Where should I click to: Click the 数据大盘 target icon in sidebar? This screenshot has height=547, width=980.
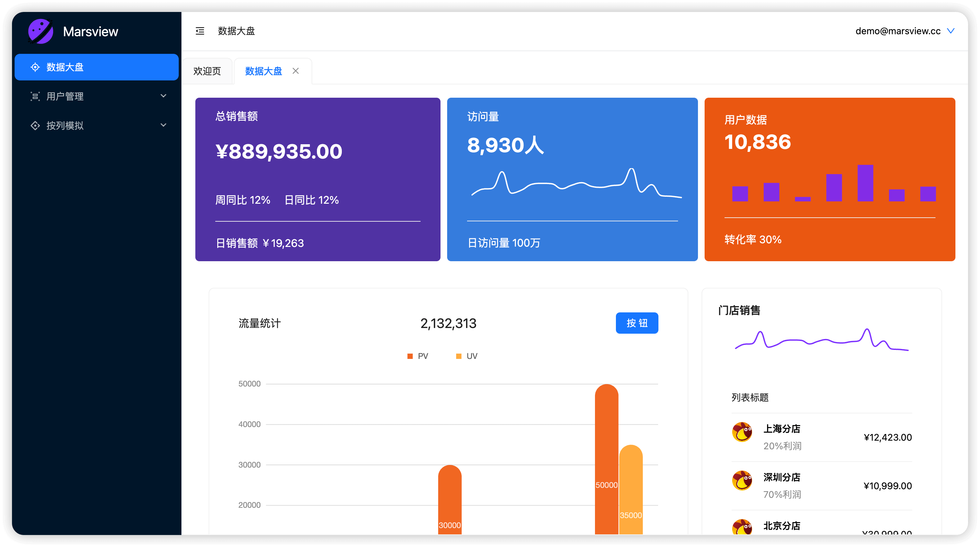click(x=35, y=67)
